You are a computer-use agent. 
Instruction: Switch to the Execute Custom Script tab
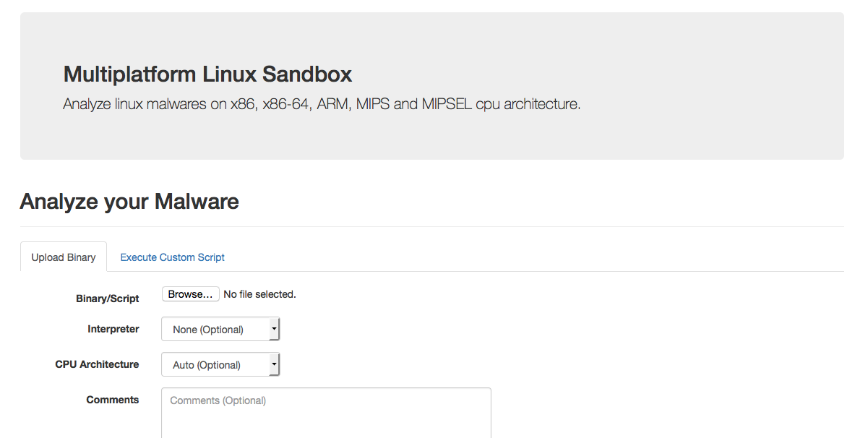click(x=172, y=257)
